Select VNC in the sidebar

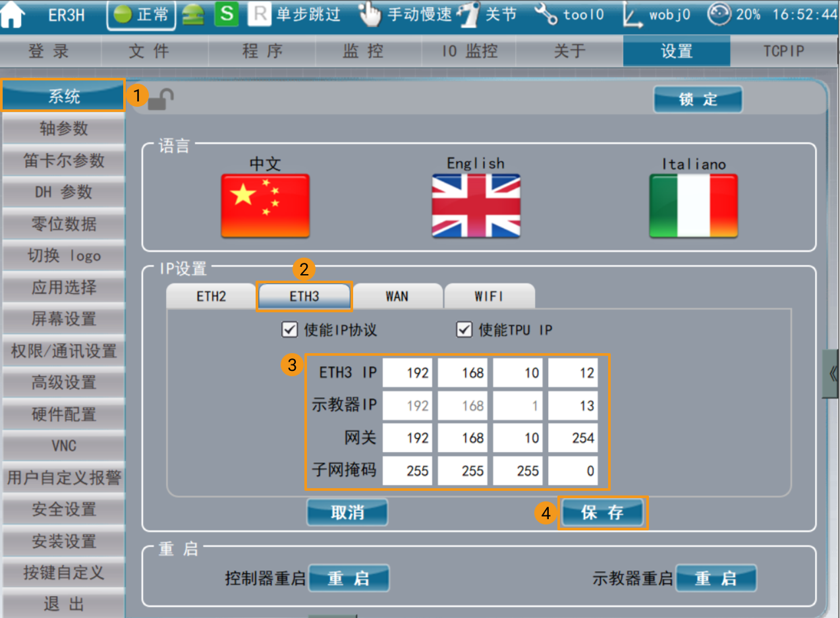(x=63, y=446)
